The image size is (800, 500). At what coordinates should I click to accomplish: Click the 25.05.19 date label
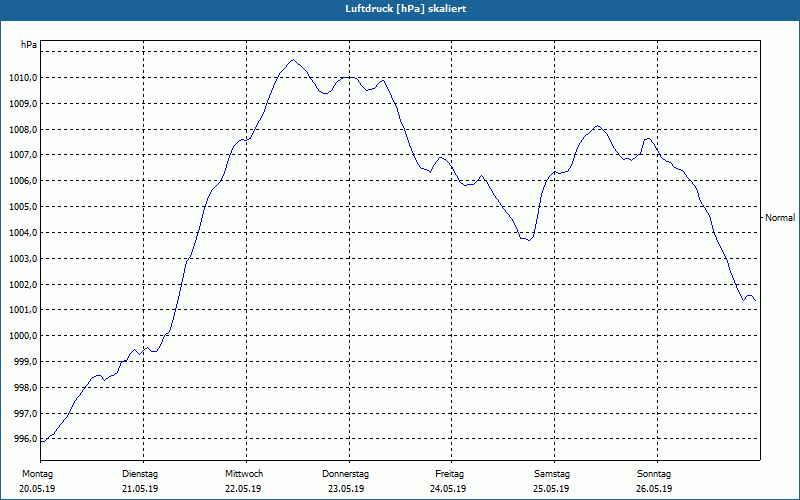[x=551, y=489]
